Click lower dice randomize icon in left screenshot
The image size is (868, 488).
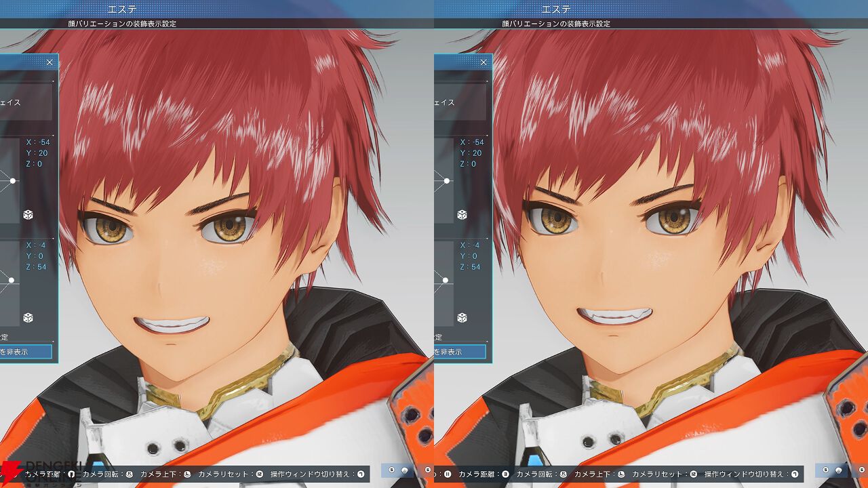click(x=28, y=318)
